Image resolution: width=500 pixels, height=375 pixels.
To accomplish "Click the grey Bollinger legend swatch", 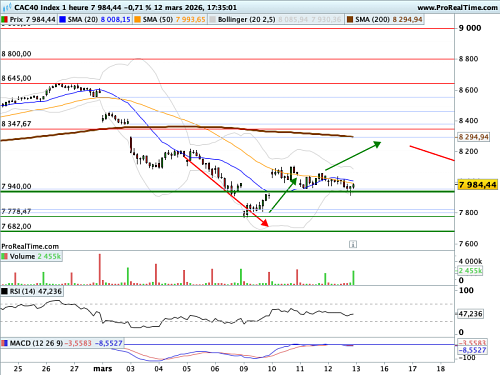I will (212, 20).
